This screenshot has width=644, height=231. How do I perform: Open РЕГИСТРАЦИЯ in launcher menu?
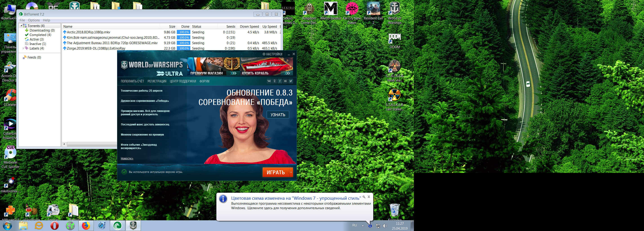(x=157, y=81)
